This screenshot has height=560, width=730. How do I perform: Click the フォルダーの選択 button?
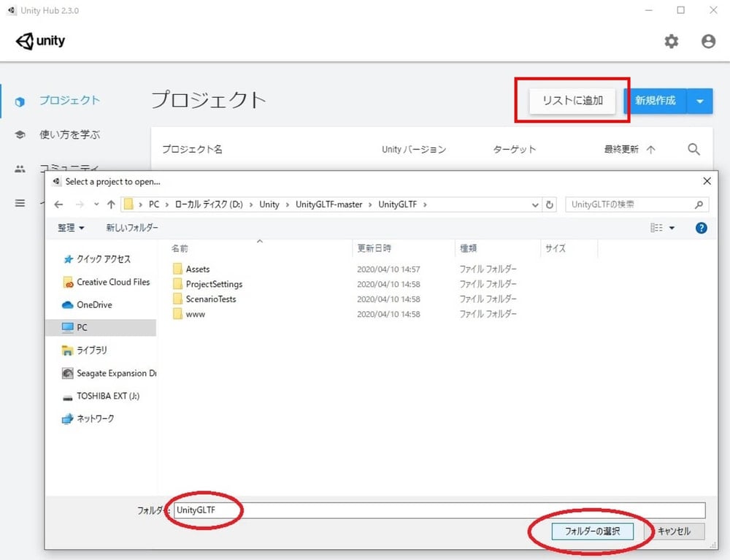(x=592, y=531)
